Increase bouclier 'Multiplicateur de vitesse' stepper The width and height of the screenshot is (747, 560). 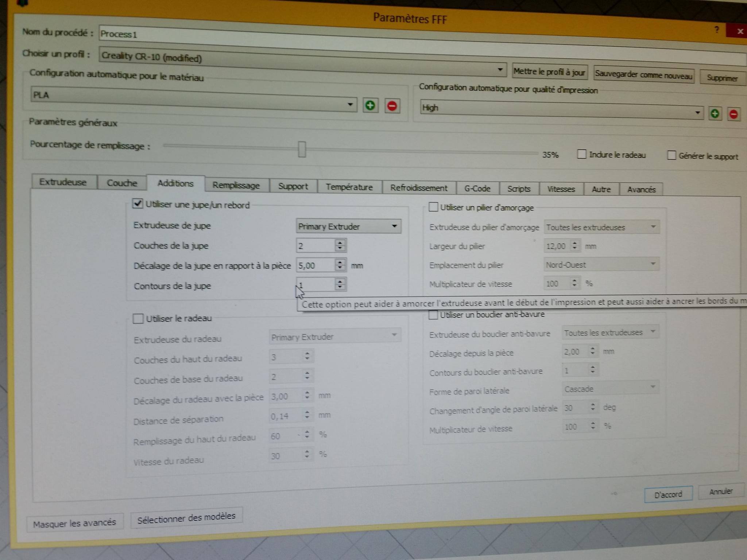coord(593,423)
